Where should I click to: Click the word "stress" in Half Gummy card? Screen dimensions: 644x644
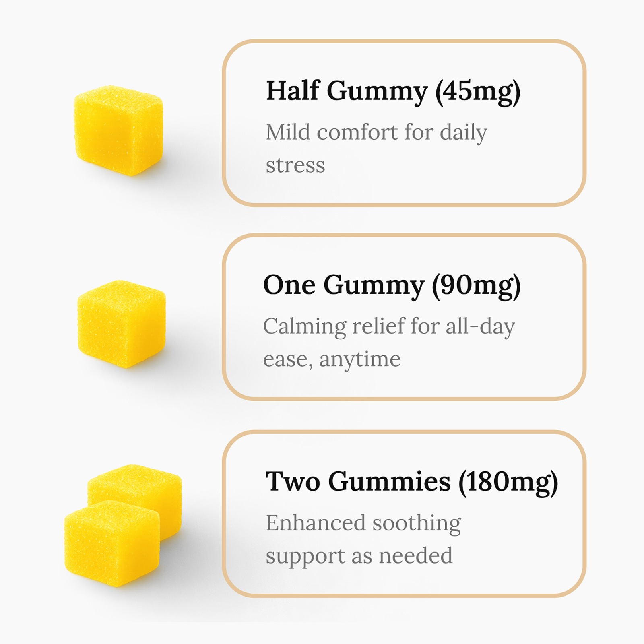(295, 165)
